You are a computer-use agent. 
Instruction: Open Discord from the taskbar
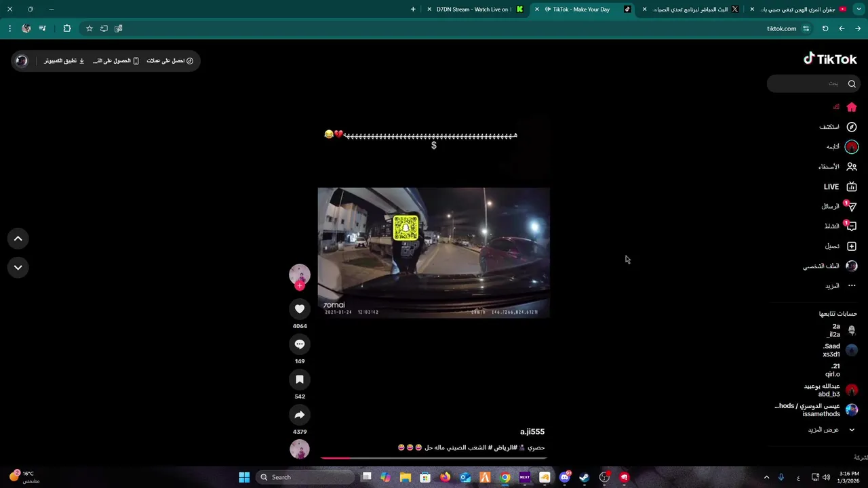(564, 477)
